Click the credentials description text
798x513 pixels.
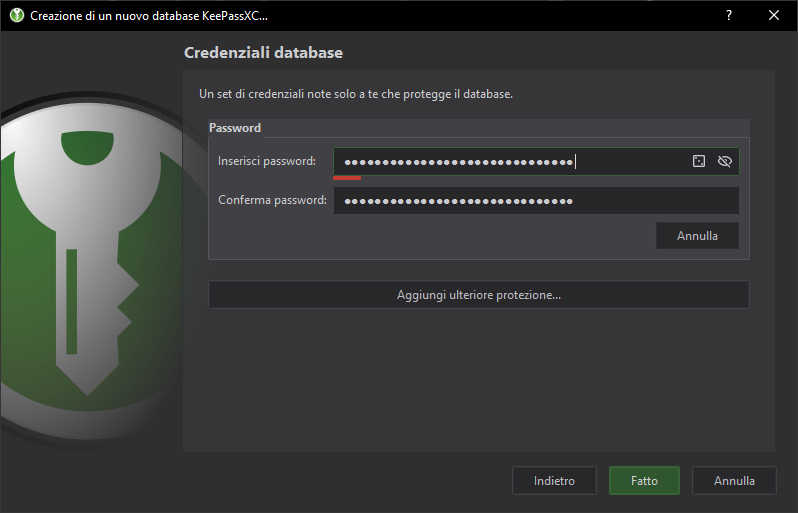356,94
